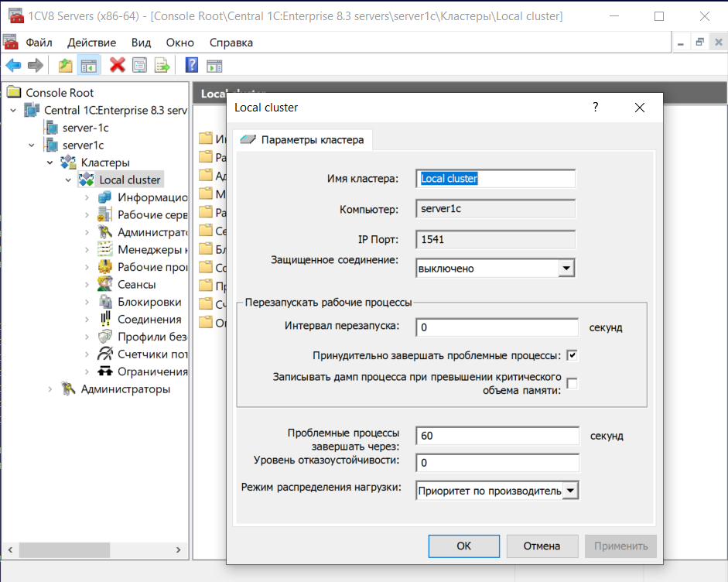The image size is (728, 582).
Task: Click the Отмена button
Action: pos(542,546)
